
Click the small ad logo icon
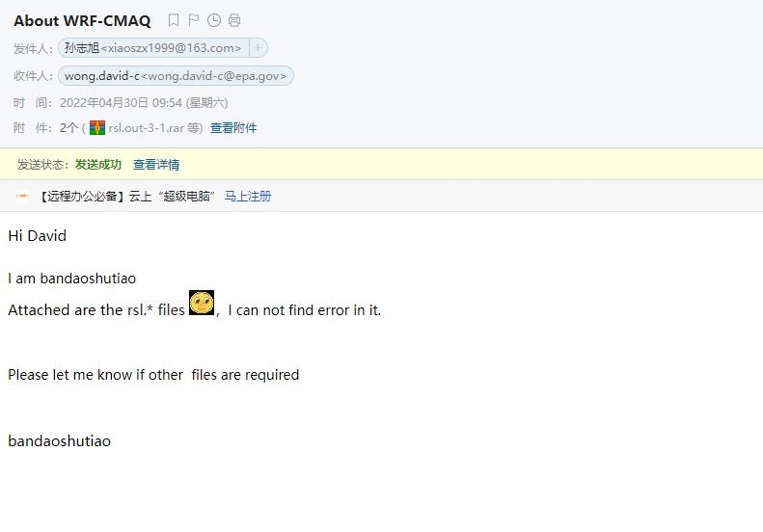click(22, 196)
